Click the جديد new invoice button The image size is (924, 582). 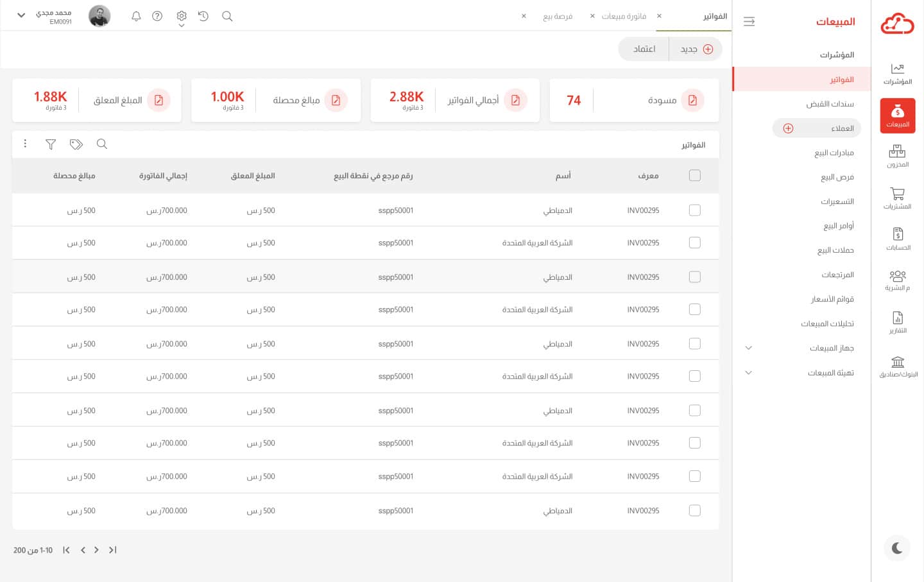tap(696, 49)
